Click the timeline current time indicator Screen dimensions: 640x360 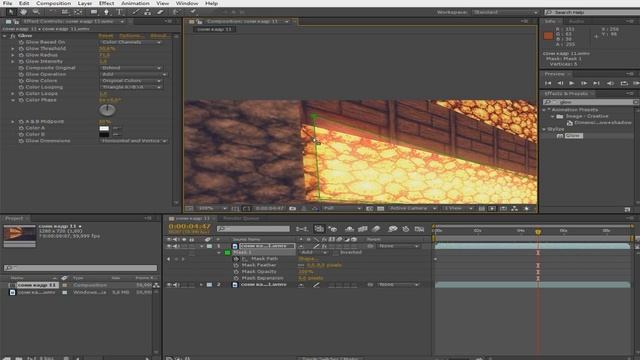(x=538, y=231)
